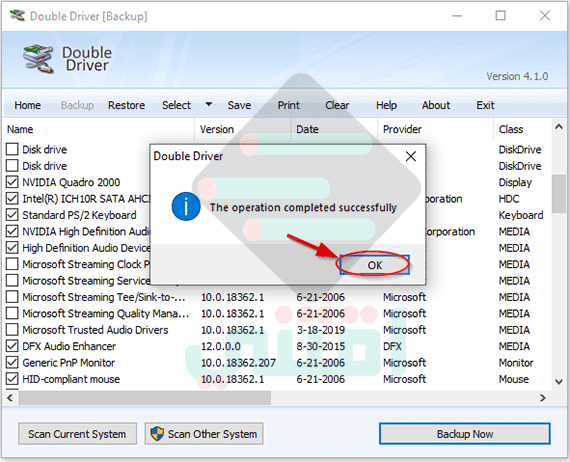Uncheck Standard PS/2 Keyboard
Viewport: 570px width, 462px height.
coord(12,215)
